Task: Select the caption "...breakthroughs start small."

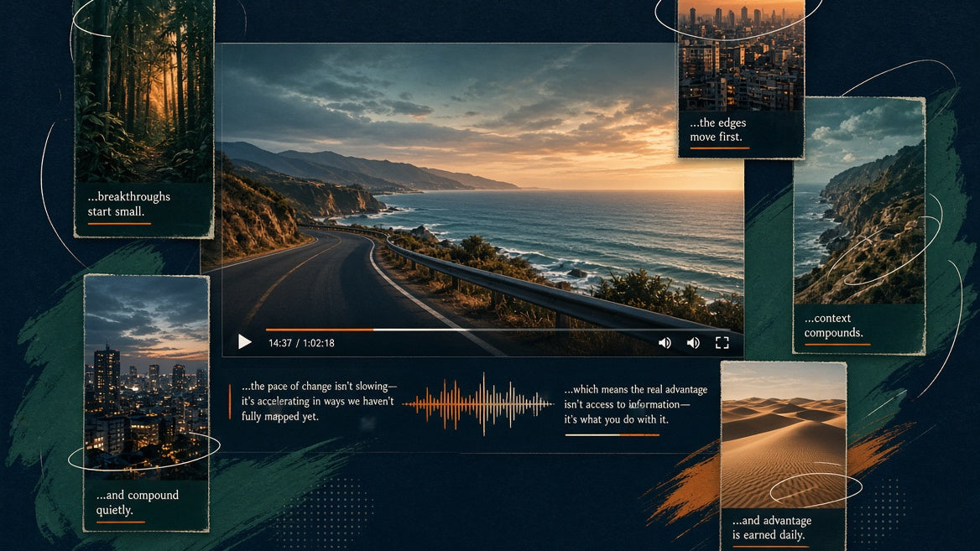Action: pos(128,204)
